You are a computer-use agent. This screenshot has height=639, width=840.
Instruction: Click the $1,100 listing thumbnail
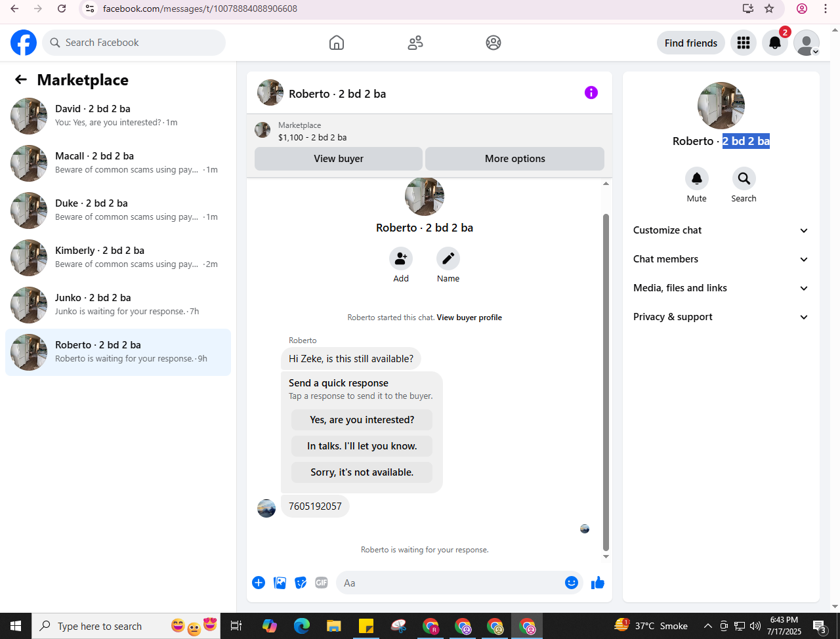(x=262, y=130)
